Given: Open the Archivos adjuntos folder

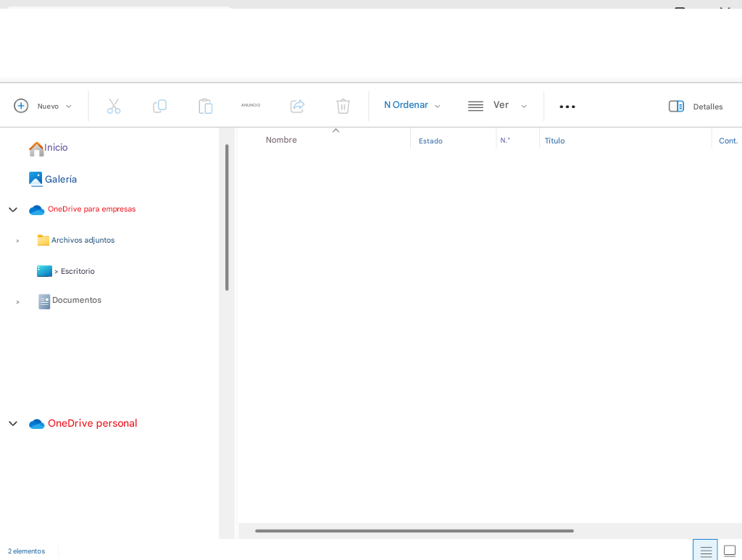Looking at the screenshot, I should point(83,240).
